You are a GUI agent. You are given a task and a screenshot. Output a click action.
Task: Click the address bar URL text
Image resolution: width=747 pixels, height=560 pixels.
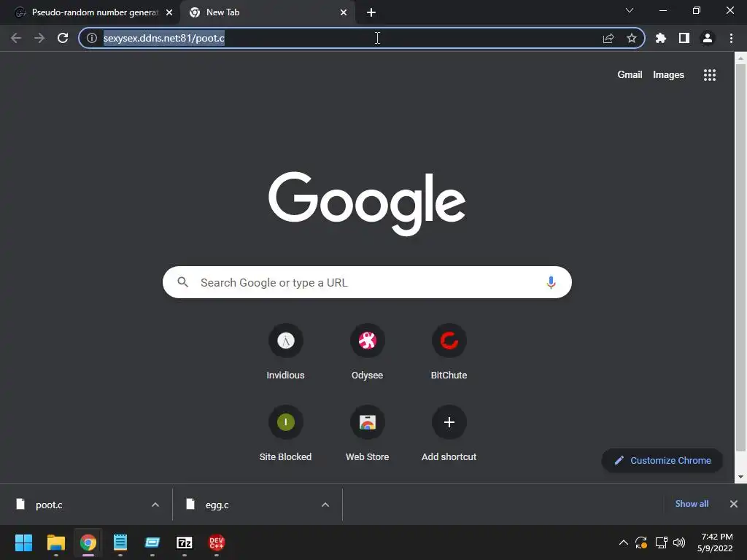(x=164, y=38)
